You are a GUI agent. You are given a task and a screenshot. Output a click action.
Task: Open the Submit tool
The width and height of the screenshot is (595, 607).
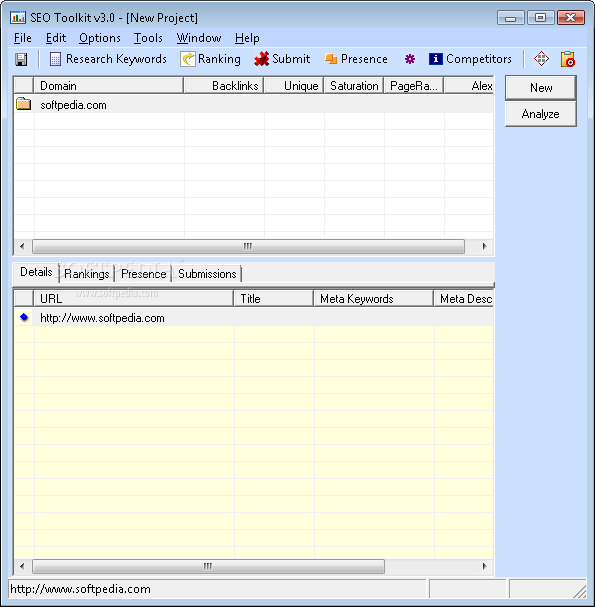pos(282,59)
